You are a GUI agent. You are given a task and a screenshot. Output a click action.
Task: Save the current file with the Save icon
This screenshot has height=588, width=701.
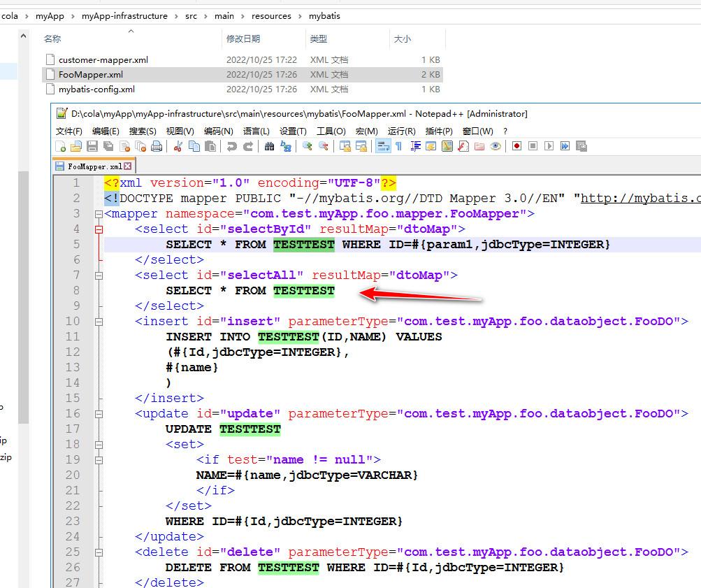click(92, 146)
